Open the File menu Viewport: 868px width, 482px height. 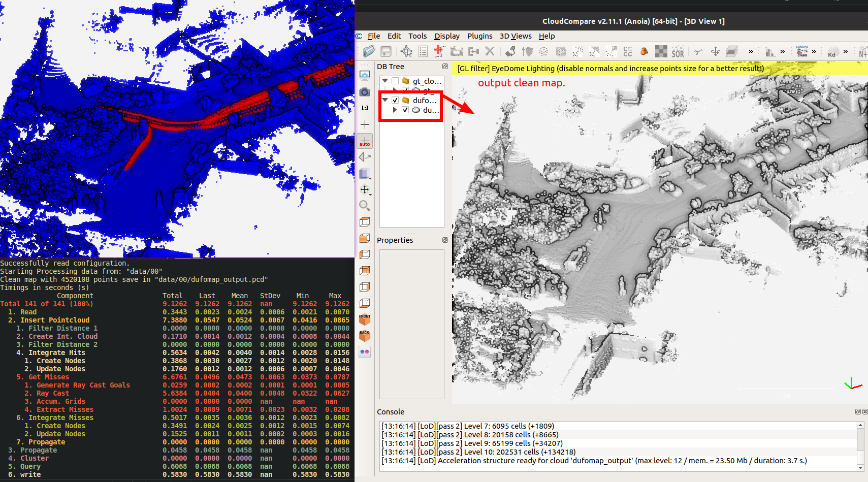pos(374,36)
